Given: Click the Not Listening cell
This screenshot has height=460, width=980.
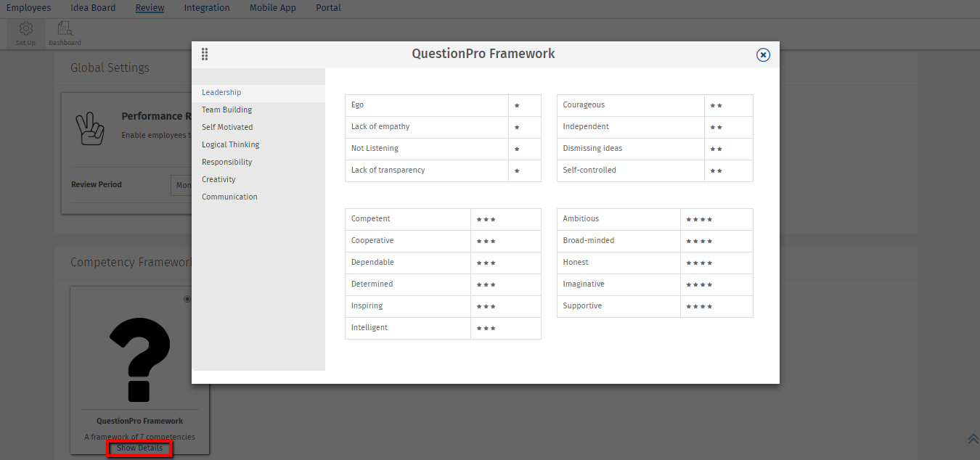Looking at the screenshot, I should tap(427, 149).
